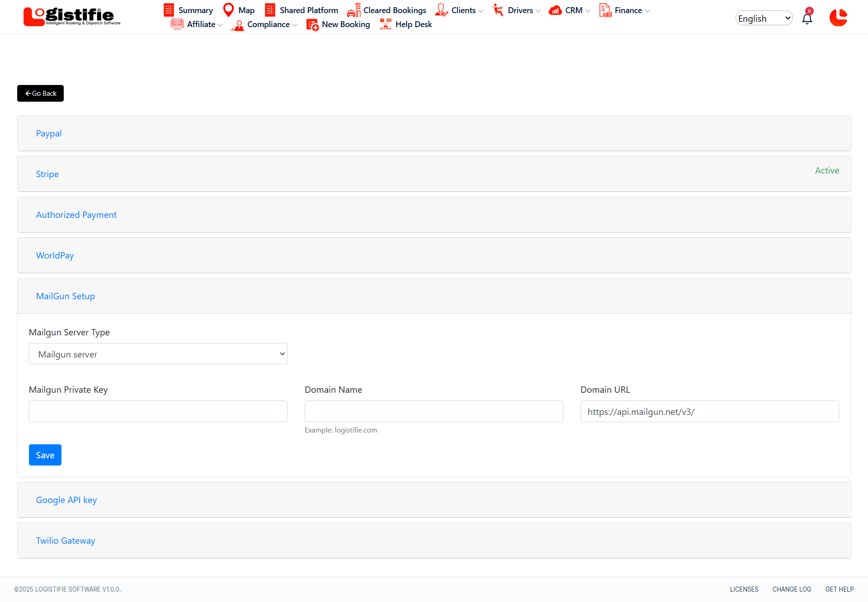The image size is (868, 602).
Task: Open the Shared Platform menu item
Action: point(308,10)
